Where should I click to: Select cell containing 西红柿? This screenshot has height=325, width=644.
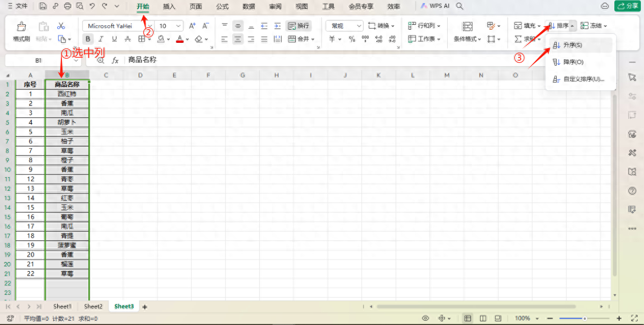[67, 94]
